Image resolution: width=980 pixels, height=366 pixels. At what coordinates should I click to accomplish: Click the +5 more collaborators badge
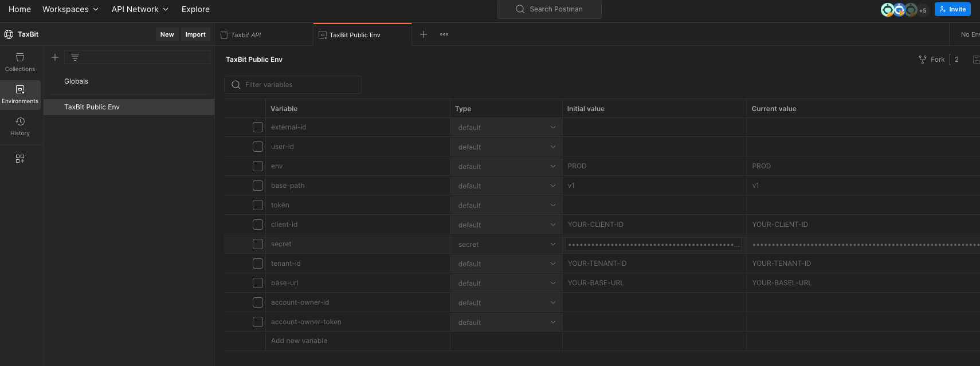point(923,10)
